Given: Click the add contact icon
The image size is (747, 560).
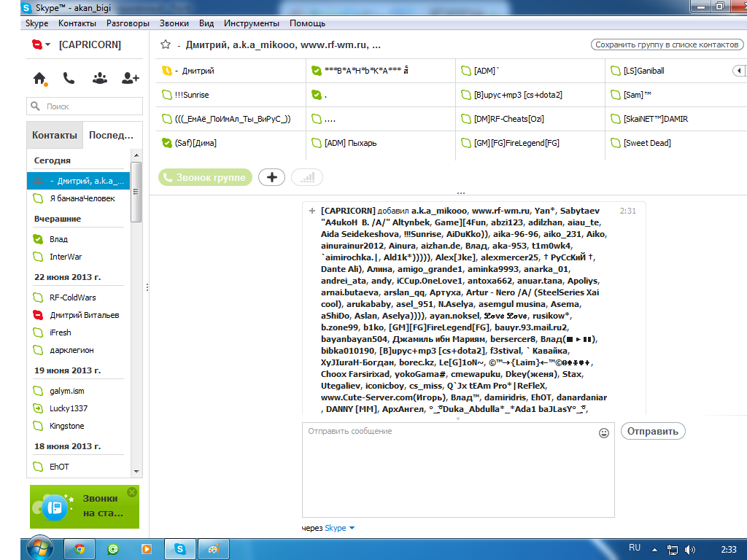Looking at the screenshot, I should [x=130, y=78].
